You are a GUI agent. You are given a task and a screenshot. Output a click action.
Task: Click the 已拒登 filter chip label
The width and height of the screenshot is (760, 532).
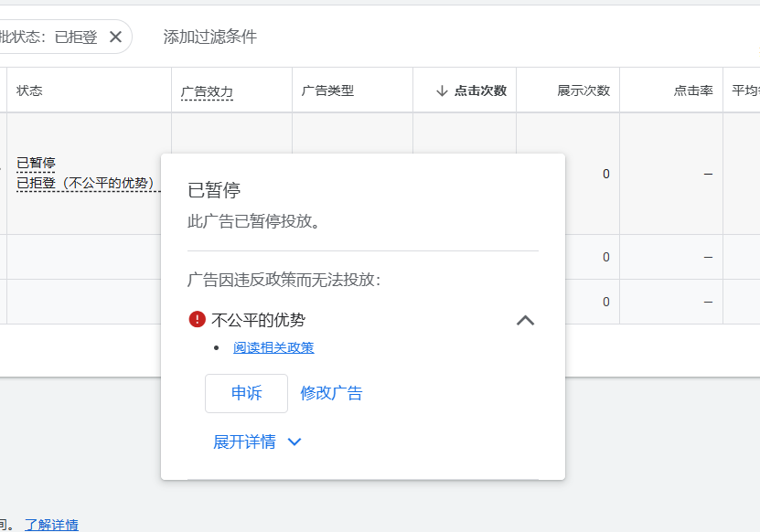(x=75, y=37)
